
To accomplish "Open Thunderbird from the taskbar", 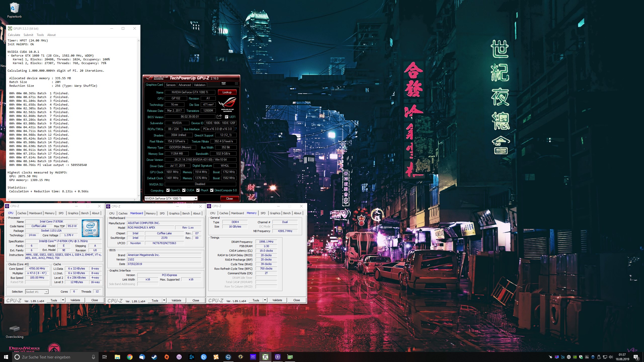I will [142, 357].
